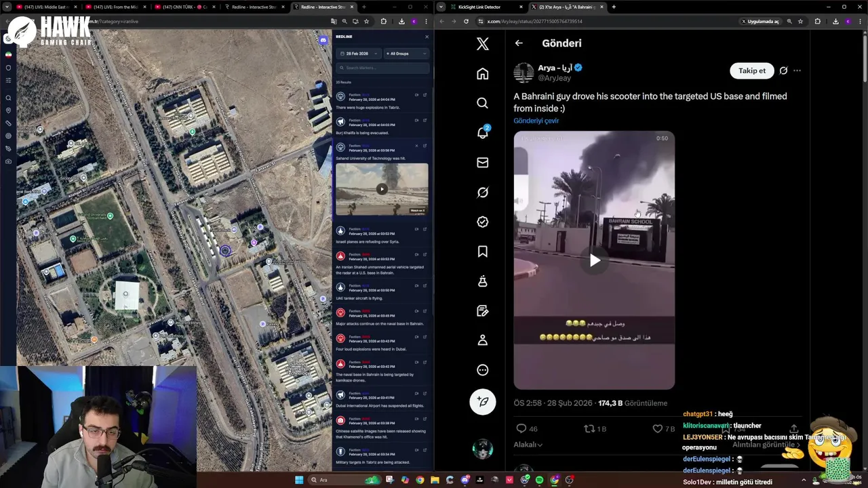
Task: Open the Military targets in Tabriz entry
Action: [382, 455]
